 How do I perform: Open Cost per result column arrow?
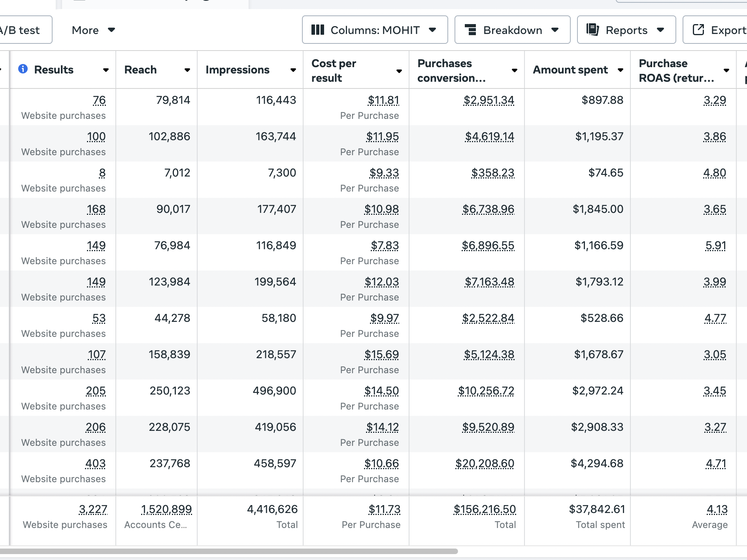point(399,71)
